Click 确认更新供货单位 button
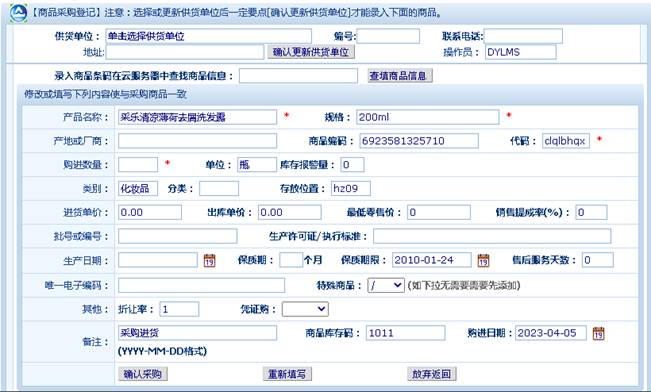The width and height of the screenshot is (651, 392). click(311, 52)
